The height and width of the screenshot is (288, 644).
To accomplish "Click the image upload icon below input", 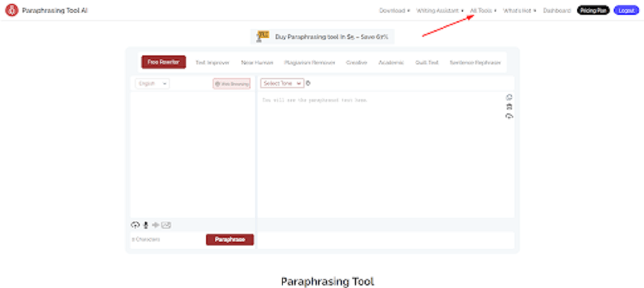I will click(166, 225).
